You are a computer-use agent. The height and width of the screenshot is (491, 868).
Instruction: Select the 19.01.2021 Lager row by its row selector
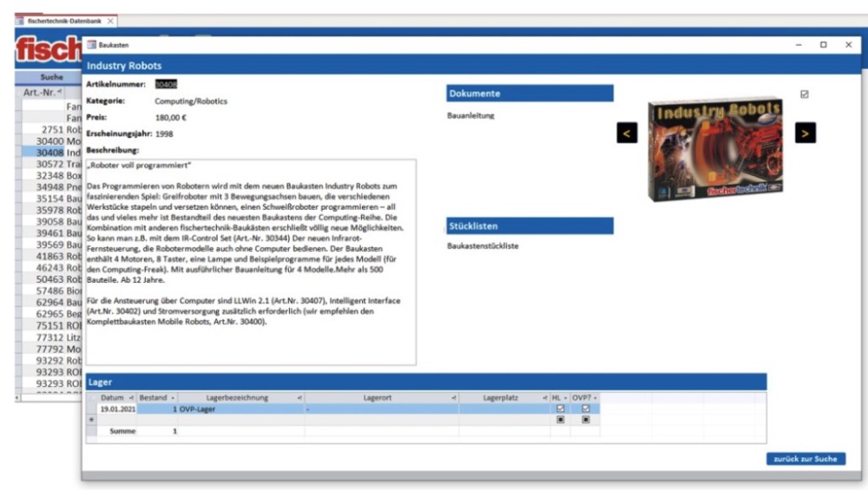pos(91,409)
